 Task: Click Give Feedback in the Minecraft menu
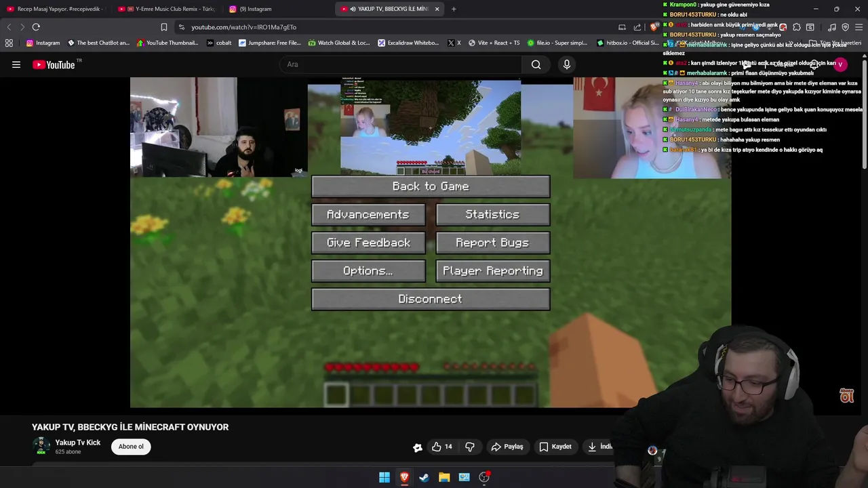tap(368, 243)
